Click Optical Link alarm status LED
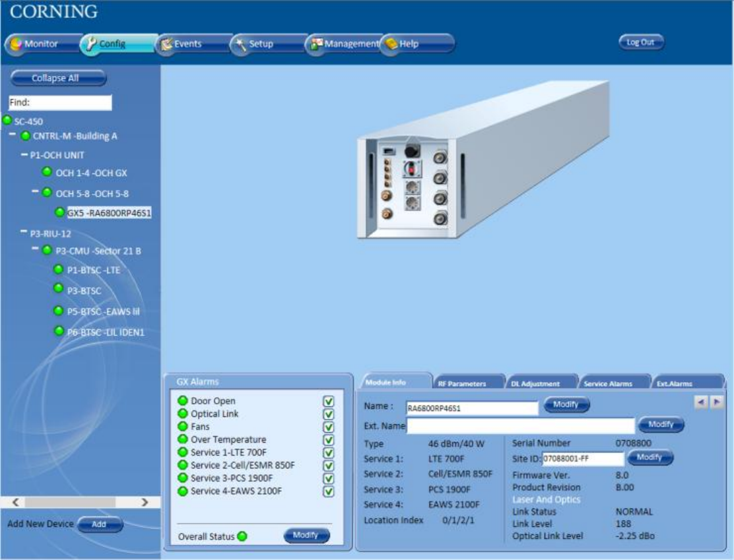This screenshot has height=560, width=734. 183,414
